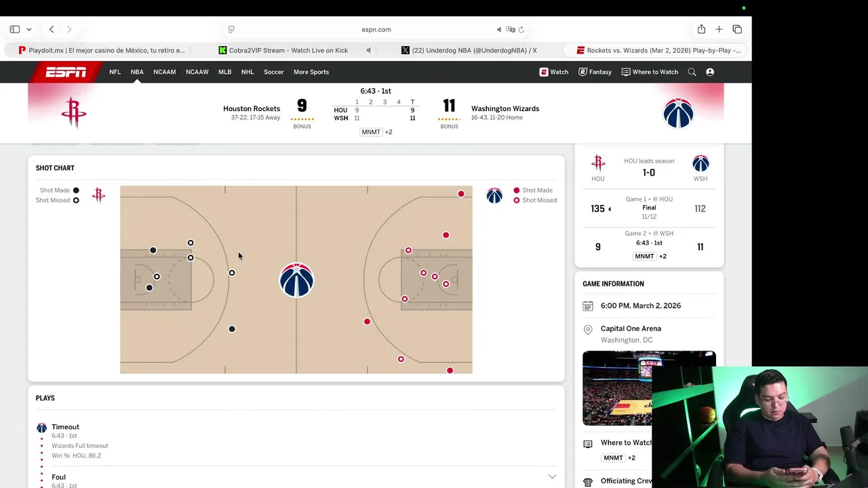Click the translate icon in address bar
Viewport: 868px width, 488px height.
click(x=511, y=29)
